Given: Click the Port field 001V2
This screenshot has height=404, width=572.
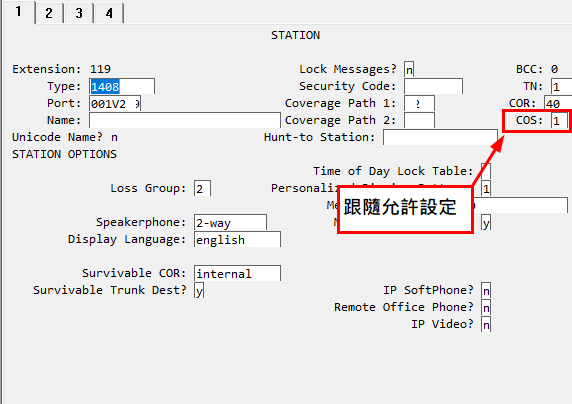Looking at the screenshot, I should [x=115, y=104].
